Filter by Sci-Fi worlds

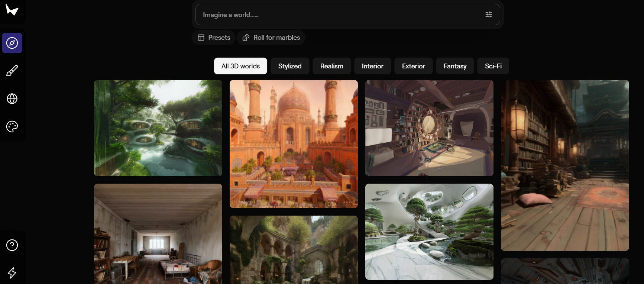(493, 66)
